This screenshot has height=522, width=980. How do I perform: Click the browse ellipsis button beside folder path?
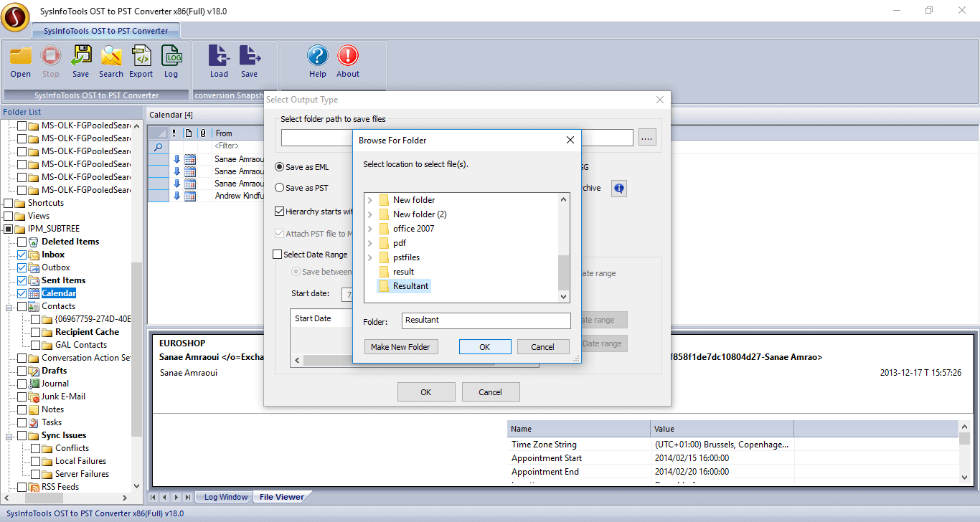(x=648, y=138)
